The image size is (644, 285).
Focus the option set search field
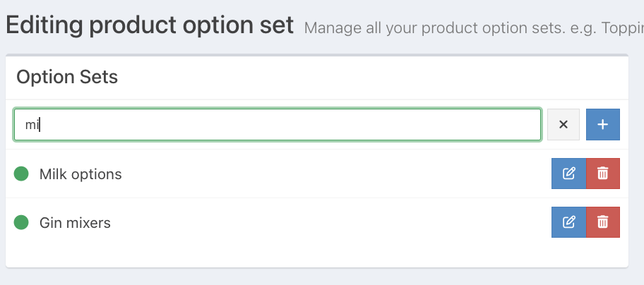point(282,125)
